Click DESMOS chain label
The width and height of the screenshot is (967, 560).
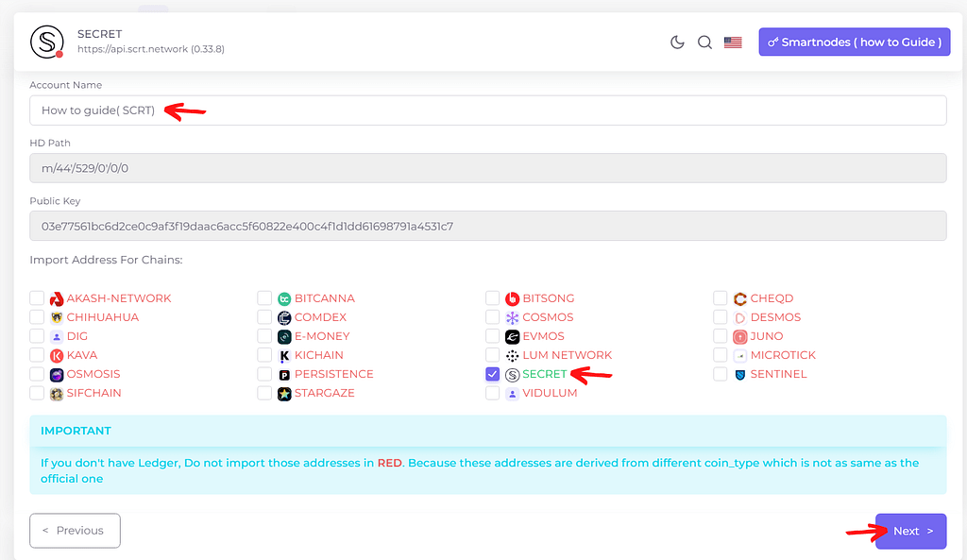click(x=775, y=317)
